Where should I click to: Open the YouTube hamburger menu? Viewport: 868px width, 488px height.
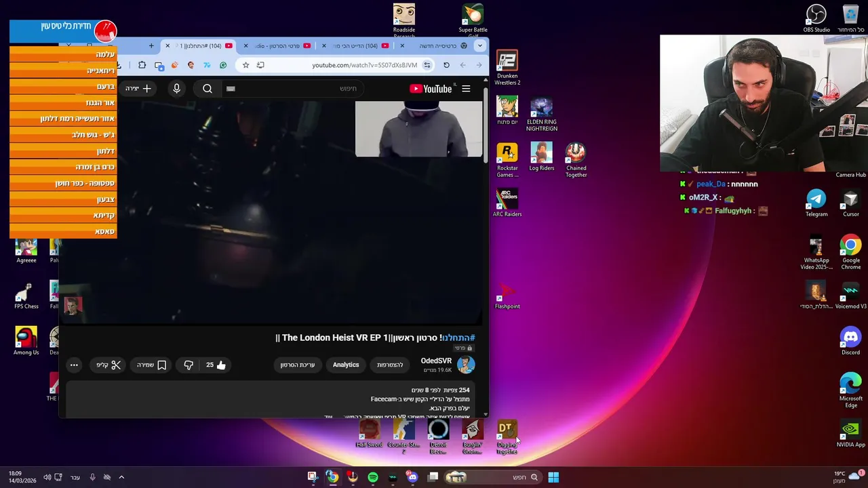(x=466, y=89)
